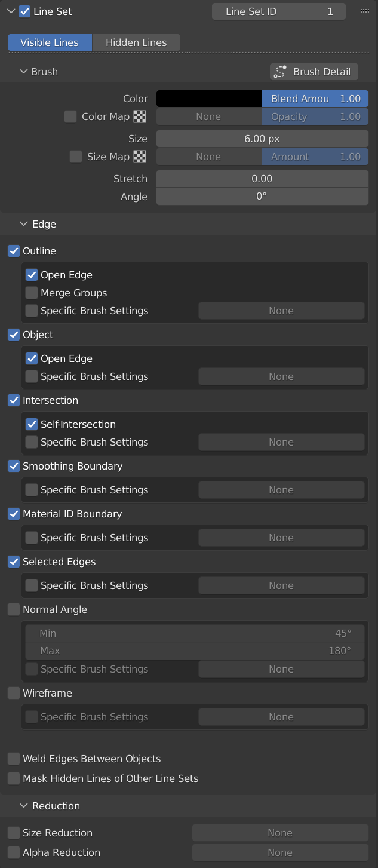Click the Size Map checker texture icon

(x=140, y=157)
